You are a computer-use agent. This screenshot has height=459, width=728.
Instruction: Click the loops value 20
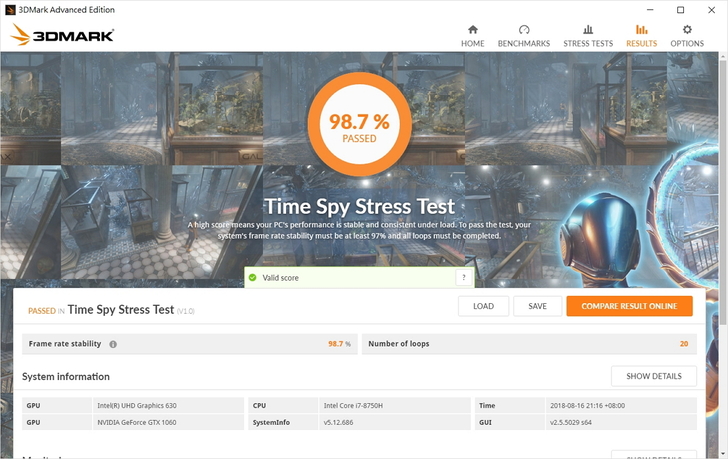pyautogui.click(x=684, y=344)
